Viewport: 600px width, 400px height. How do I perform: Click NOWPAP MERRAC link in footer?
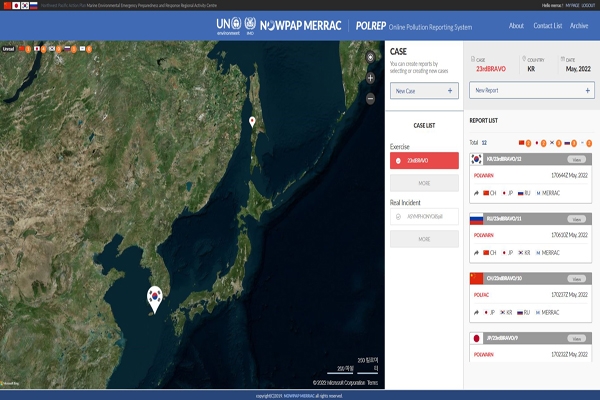[299, 396]
